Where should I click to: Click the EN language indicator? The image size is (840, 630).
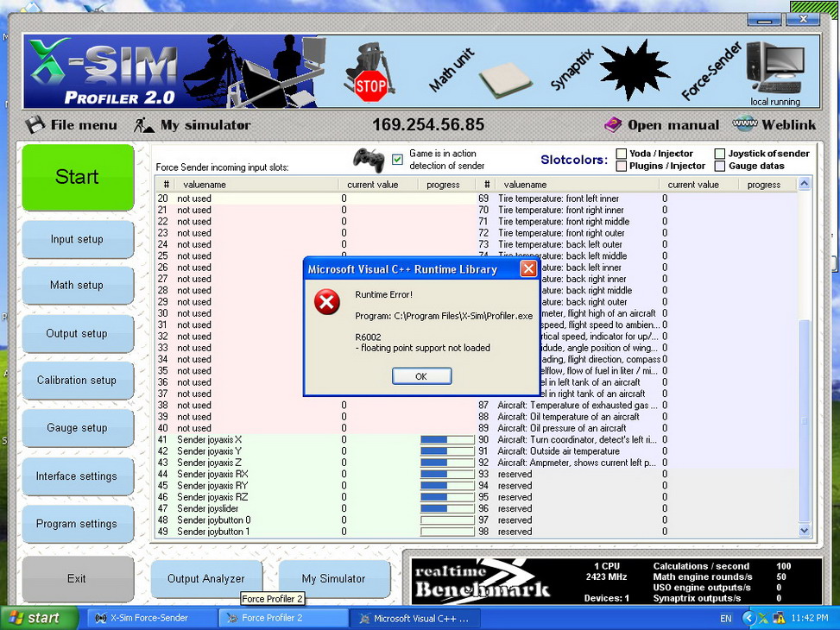coord(726,619)
